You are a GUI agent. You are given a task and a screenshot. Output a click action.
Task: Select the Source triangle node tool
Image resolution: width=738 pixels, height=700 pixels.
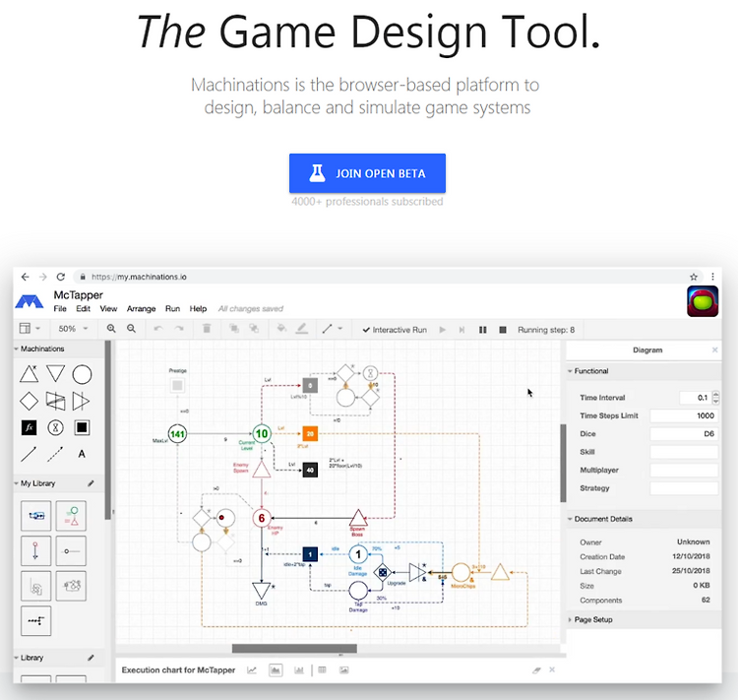tap(30, 374)
